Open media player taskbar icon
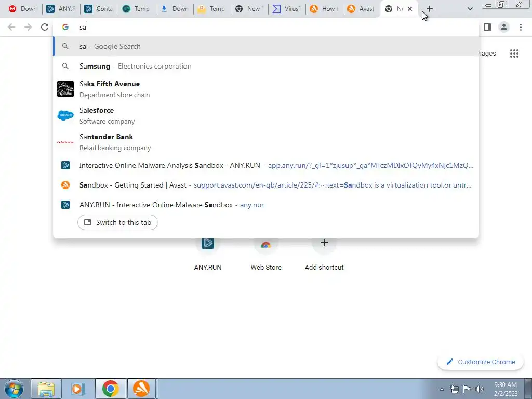532x399 pixels. [x=78, y=389]
